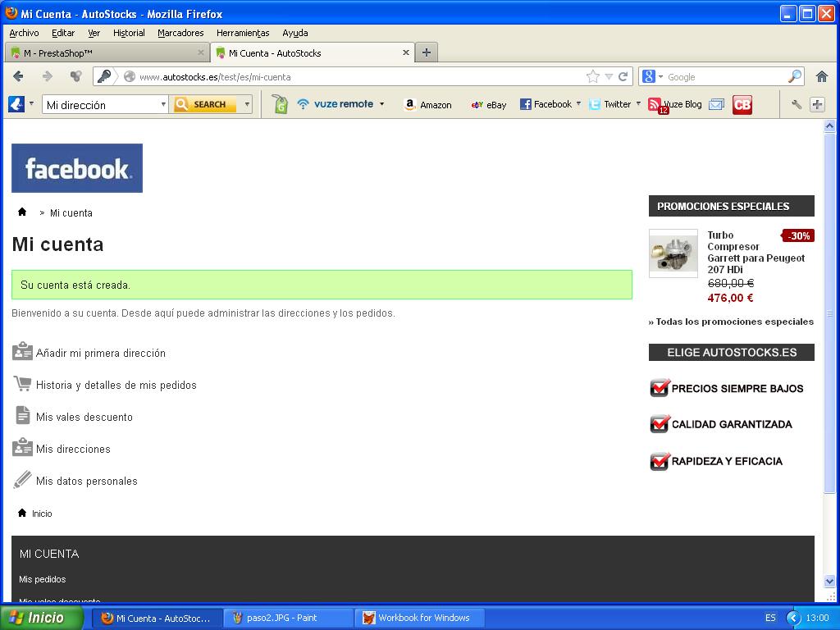Open the URL history dropdown arrow
Screen dimensions: 840x630
coord(609,76)
